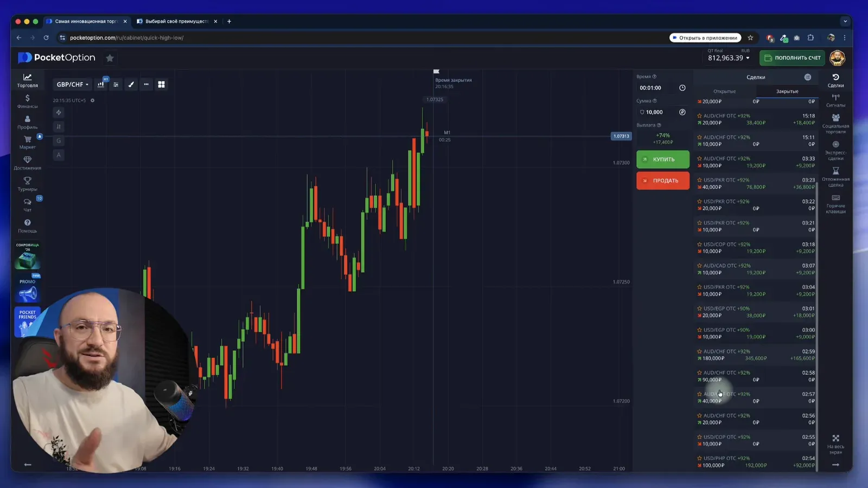Screen dimensions: 868x488
Task: Open the Торговля trading section
Action: coord(27,80)
